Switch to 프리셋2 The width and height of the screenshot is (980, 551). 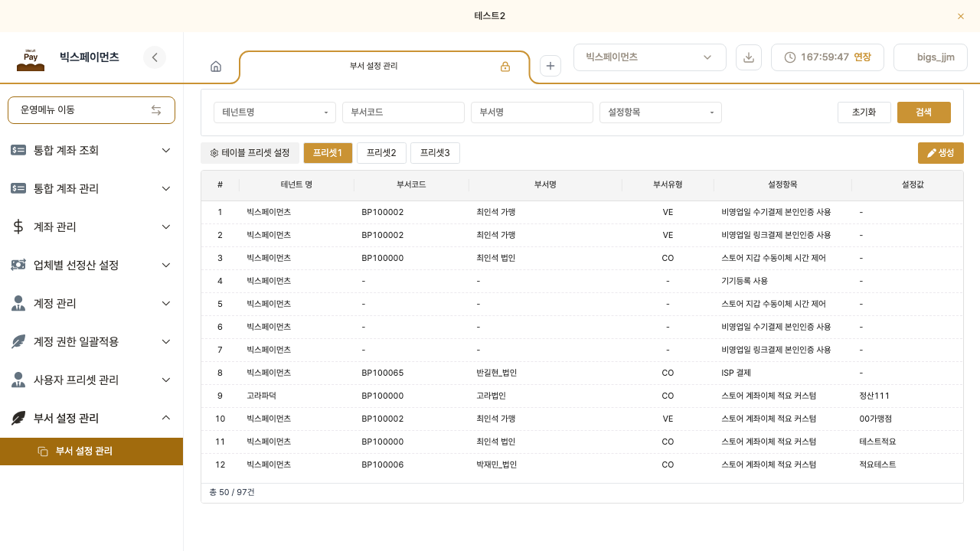[381, 153]
